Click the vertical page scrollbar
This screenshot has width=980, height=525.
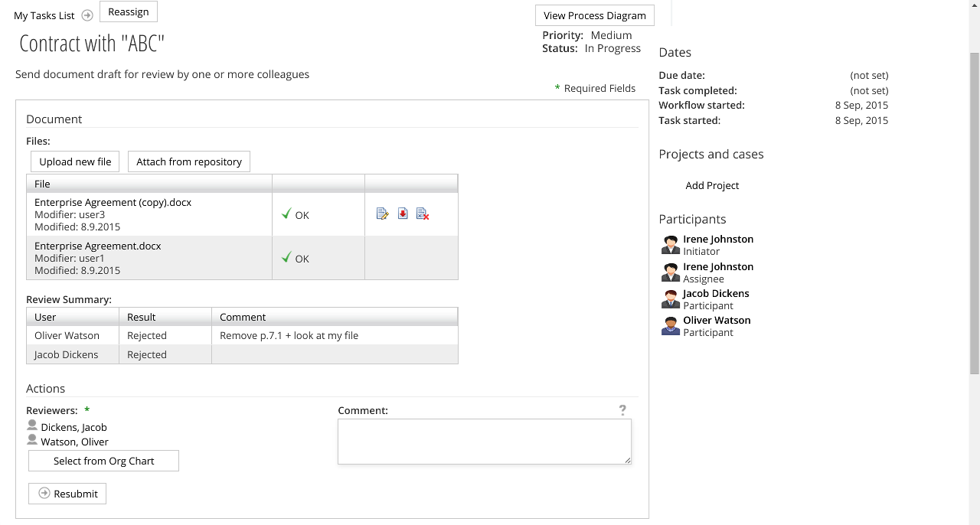click(x=974, y=214)
